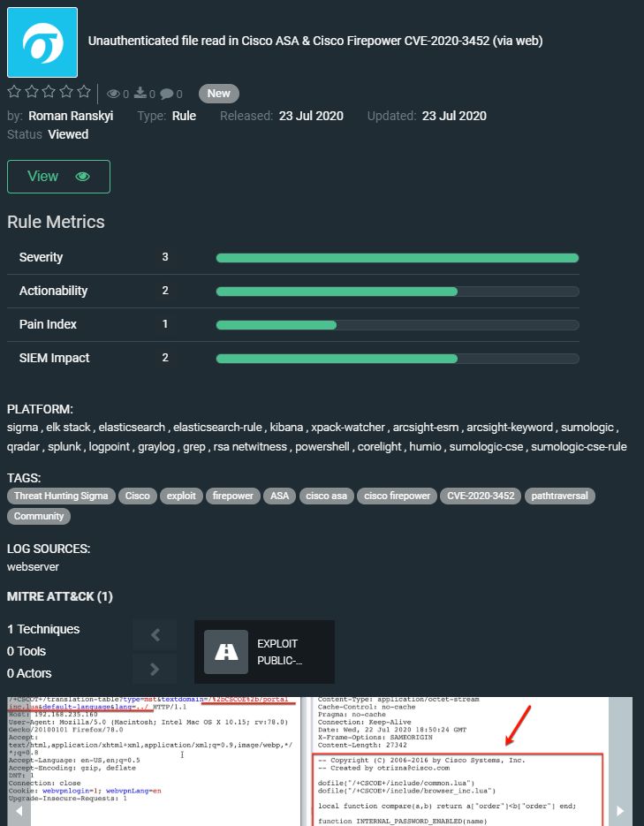Click the Viewed status text

[68, 134]
